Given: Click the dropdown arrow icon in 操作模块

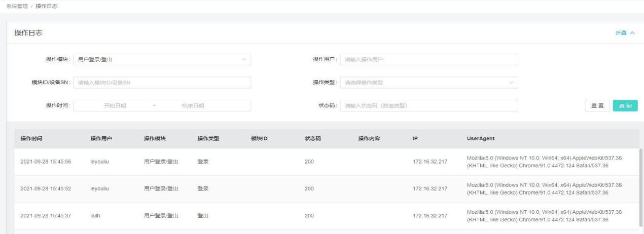Looking at the screenshot, I should pos(244,60).
